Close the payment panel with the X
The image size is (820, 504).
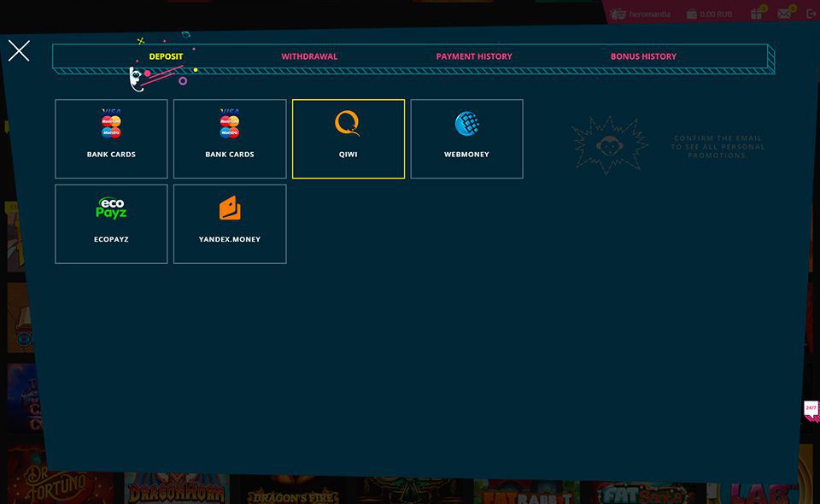(x=19, y=50)
